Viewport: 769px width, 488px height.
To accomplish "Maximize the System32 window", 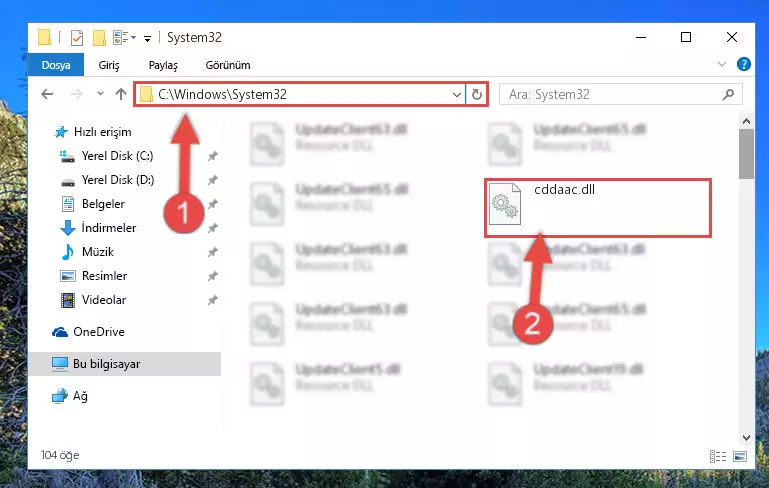I will coord(686,37).
